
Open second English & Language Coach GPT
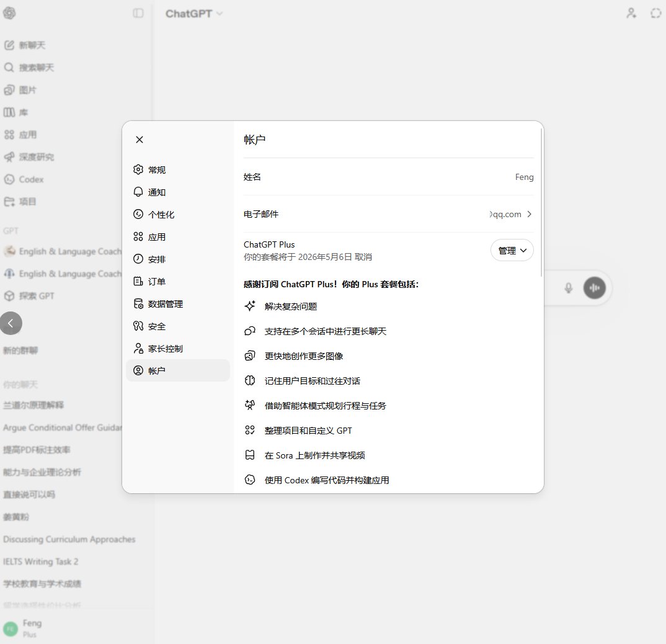click(x=63, y=274)
